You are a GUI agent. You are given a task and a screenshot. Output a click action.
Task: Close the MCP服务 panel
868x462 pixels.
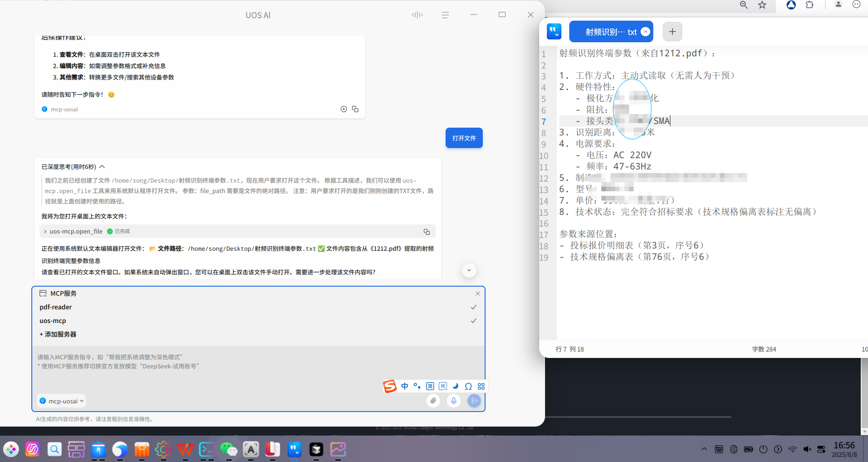coord(478,293)
